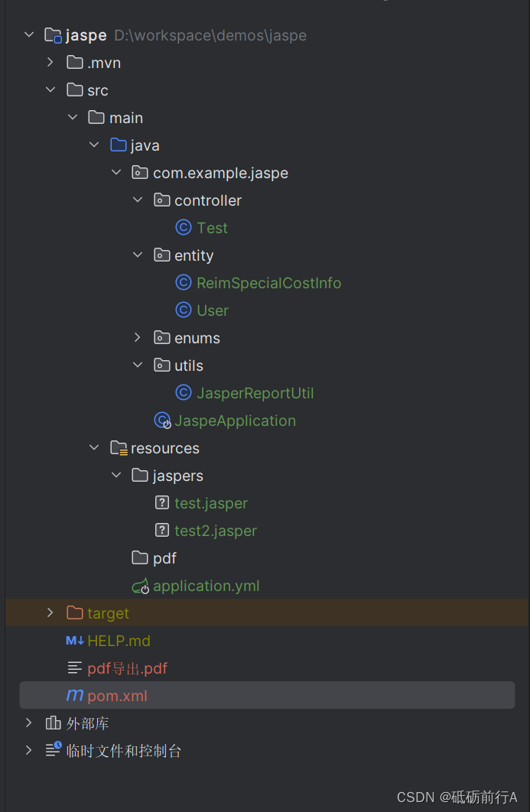Click the resources folder icon
The image size is (530, 812).
pos(119,448)
